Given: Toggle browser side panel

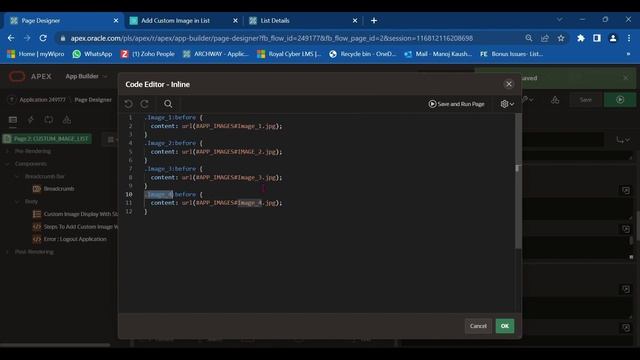Looking at the screenshot, I should pos(597,38).
